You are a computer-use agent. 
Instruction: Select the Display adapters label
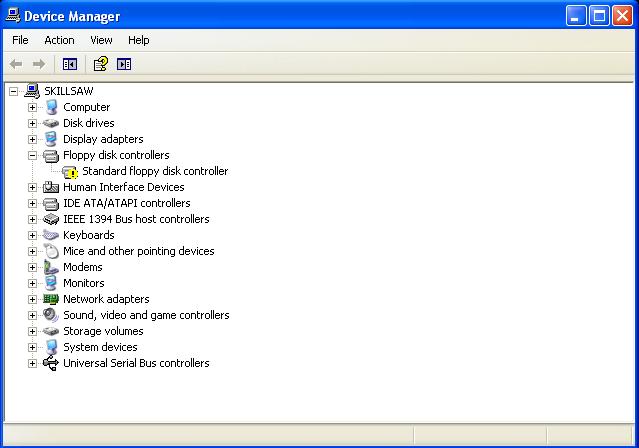103,139
